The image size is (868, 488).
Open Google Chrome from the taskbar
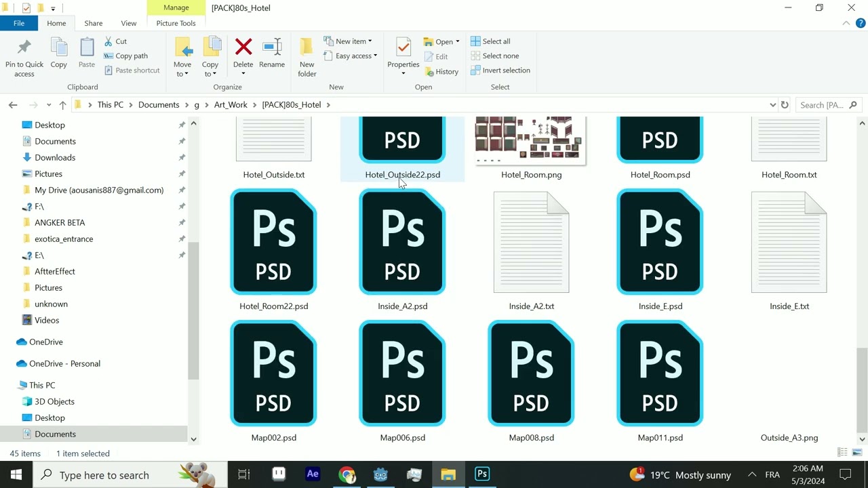tap(347, 474)
